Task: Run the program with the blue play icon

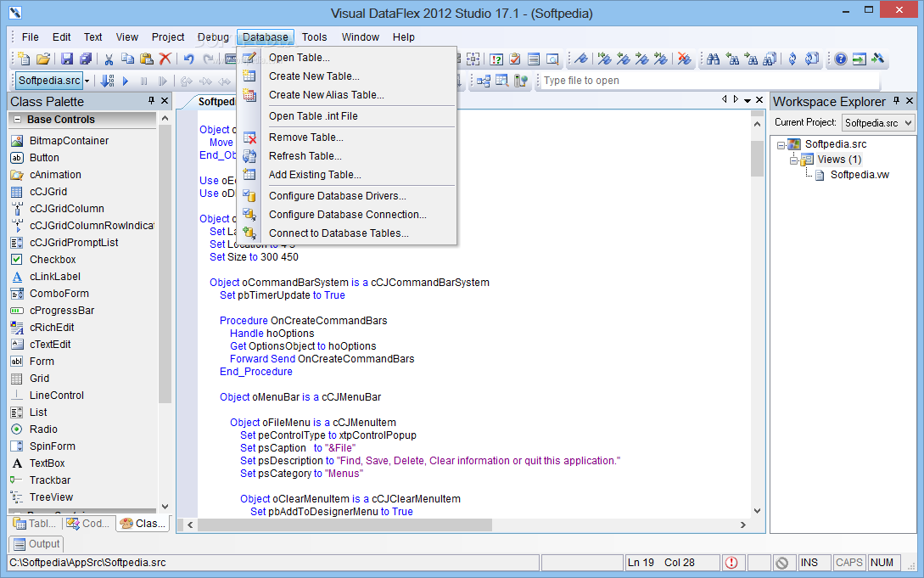Action: tap(126, 81)
